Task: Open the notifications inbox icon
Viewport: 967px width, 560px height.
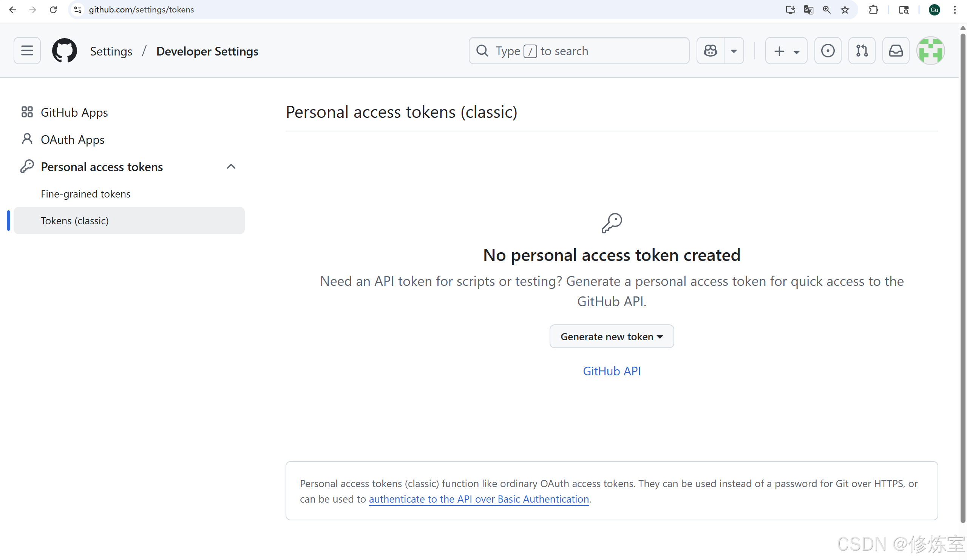Action: pos(896,51)
